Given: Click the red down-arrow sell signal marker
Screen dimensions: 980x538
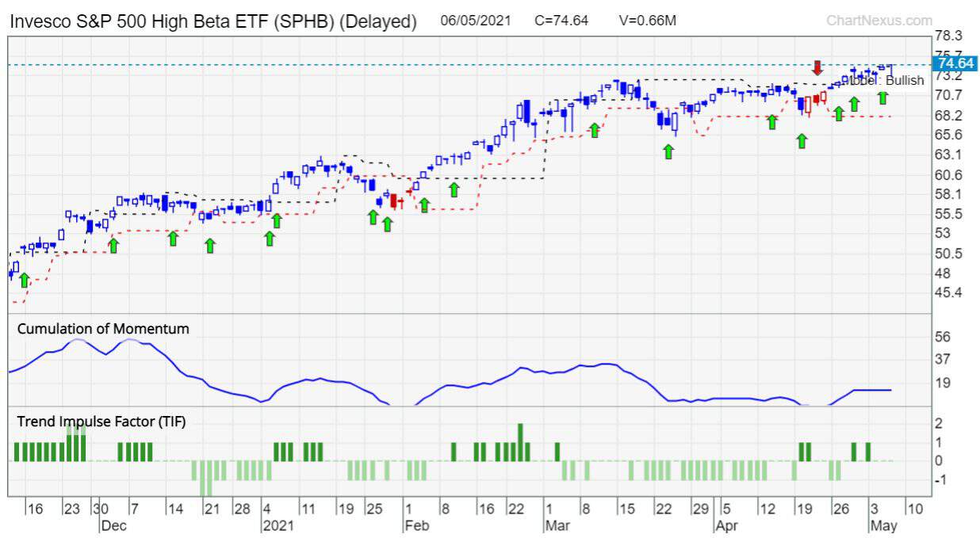Looking at the screenshot, I should [817, 67].
